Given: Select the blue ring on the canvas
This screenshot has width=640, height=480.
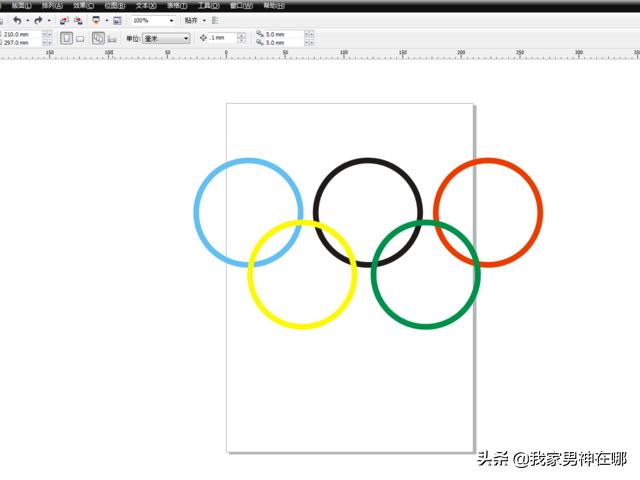Looking at the screenshot, I should tap(196, 212).
